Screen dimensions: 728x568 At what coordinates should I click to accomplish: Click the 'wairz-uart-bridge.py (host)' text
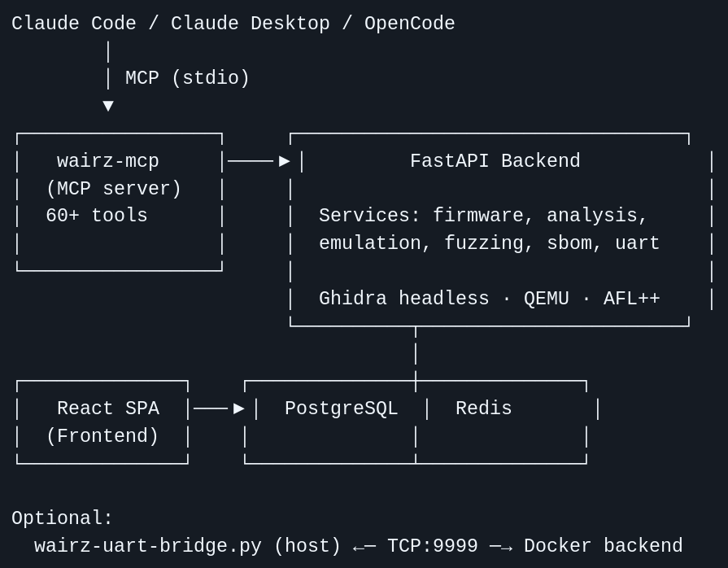point(188,546)
